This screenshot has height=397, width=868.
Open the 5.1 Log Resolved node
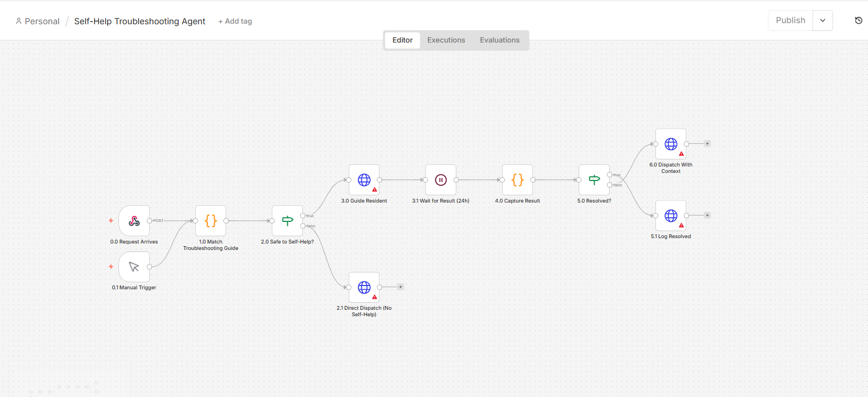coord(671,215)
